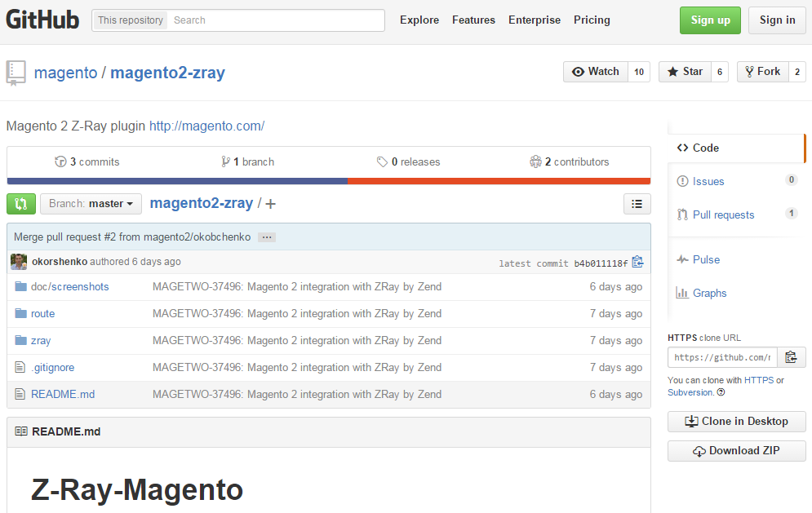Click okorshenko's avatar thumbnail
The image size is (812, 513).
19,262
